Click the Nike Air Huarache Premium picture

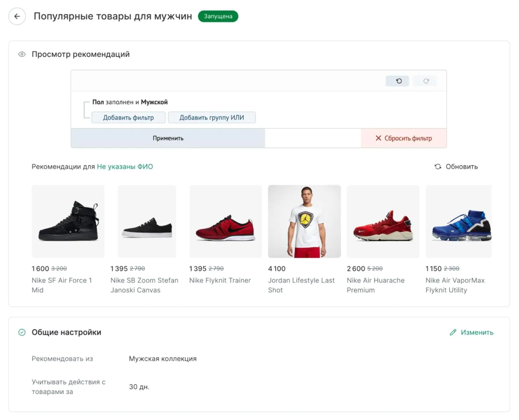[x=383, y=222]
